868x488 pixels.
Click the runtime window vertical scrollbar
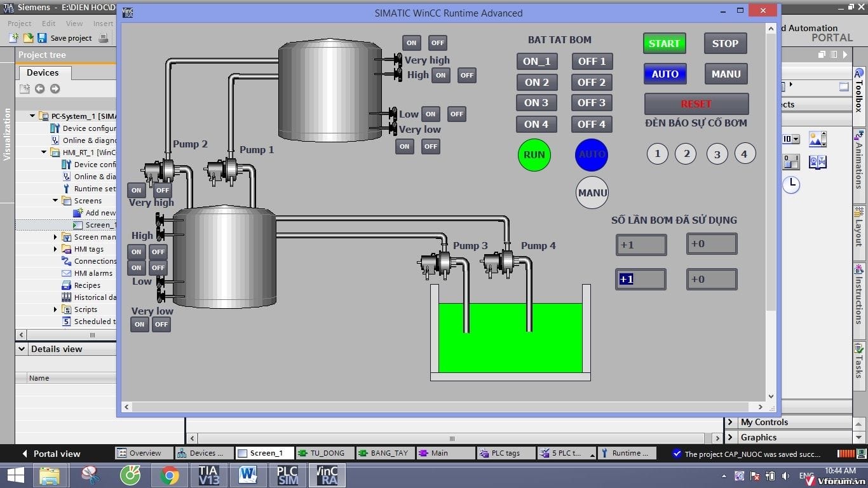[x=771, y=211]
